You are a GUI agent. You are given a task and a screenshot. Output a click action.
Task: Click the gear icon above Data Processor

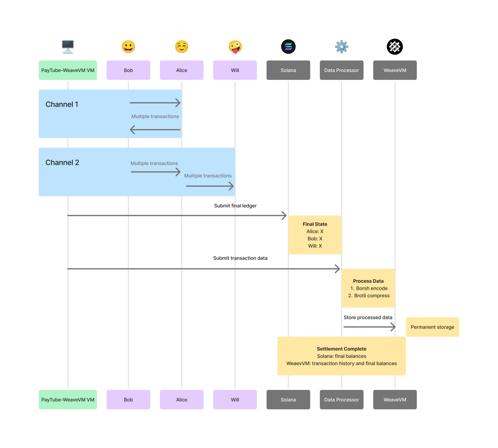tap(342, 47)
